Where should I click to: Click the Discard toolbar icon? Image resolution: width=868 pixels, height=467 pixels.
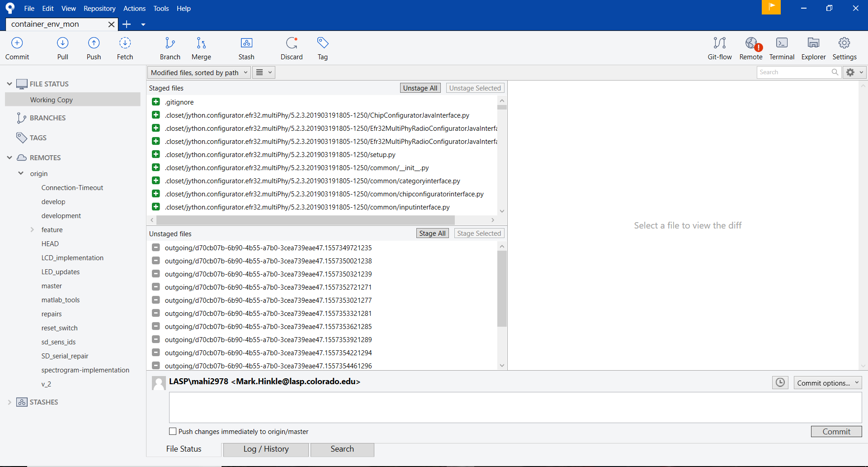click(x=292, y=48)
